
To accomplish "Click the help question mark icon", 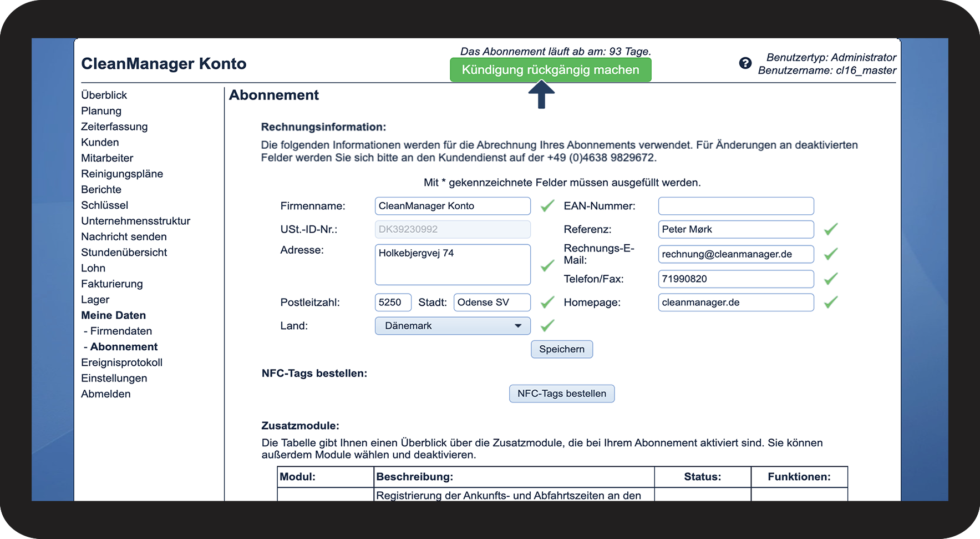I will click(x=745, y=63).
